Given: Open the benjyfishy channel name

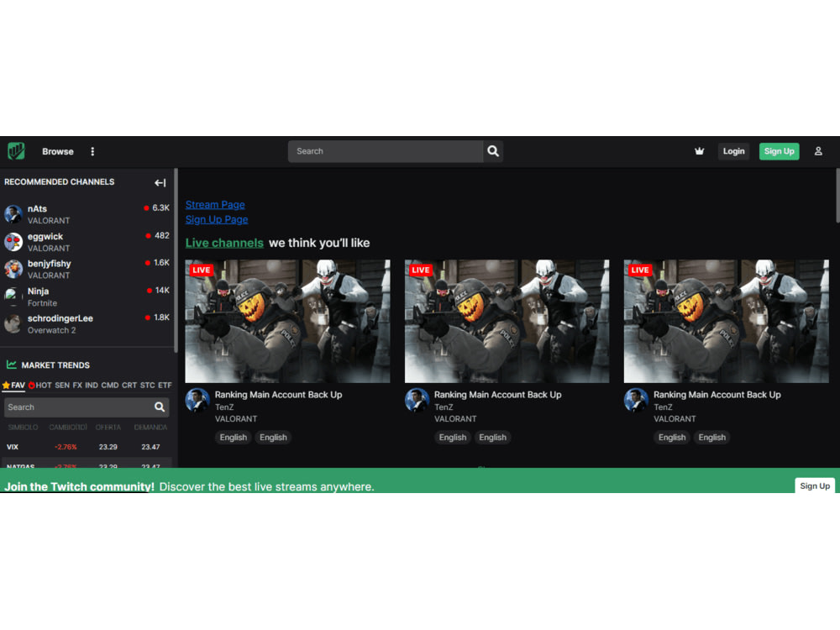Looking at the screenshot, I should (x=50, y=264).
